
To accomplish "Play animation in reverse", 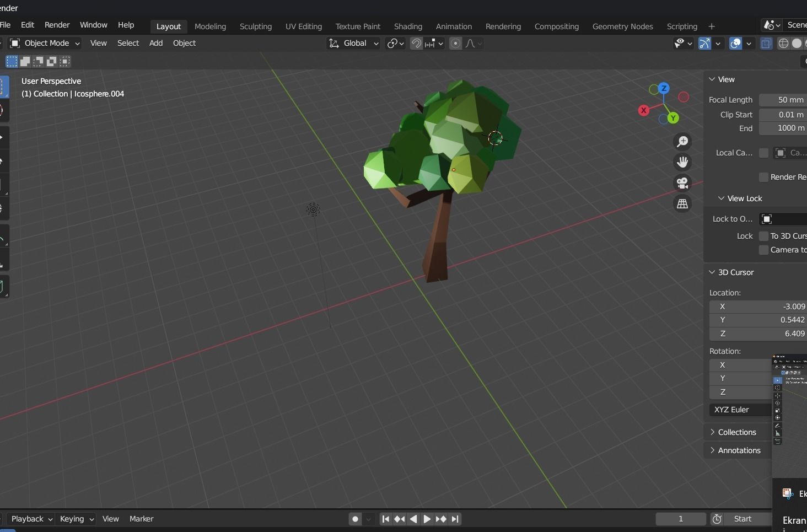I will pyautogui.click(x=413, y=519).
